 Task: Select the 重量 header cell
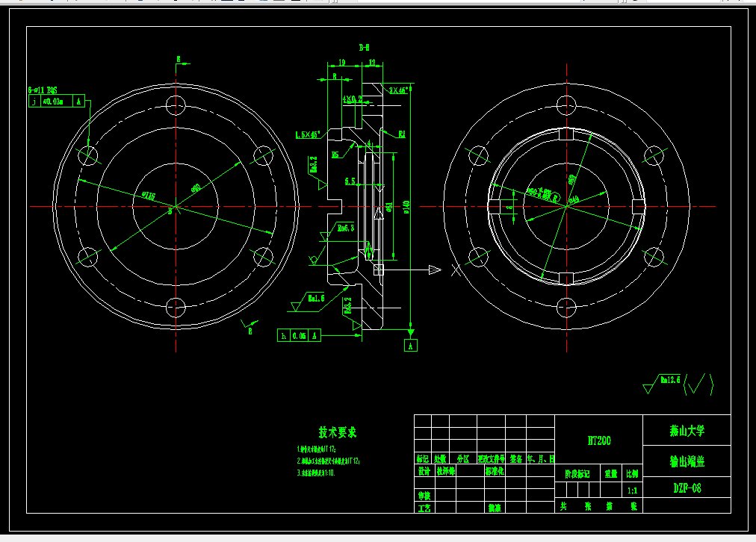[611, 473]
